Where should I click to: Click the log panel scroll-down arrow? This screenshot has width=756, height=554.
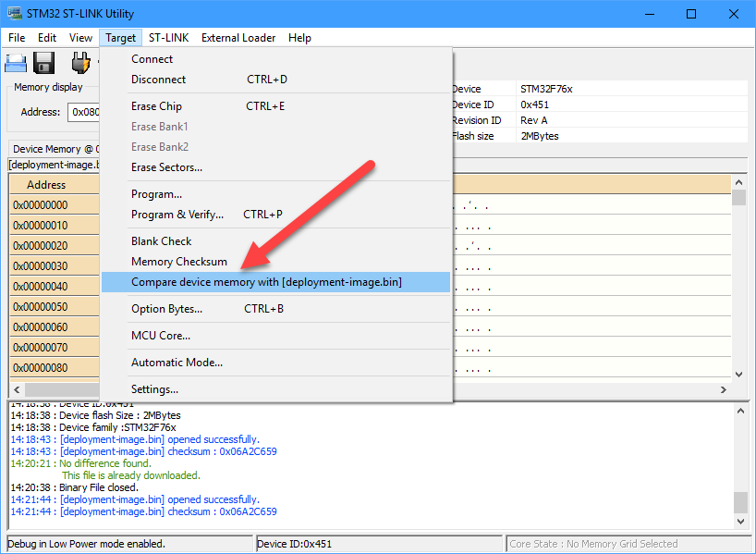[x=741, y=522]
